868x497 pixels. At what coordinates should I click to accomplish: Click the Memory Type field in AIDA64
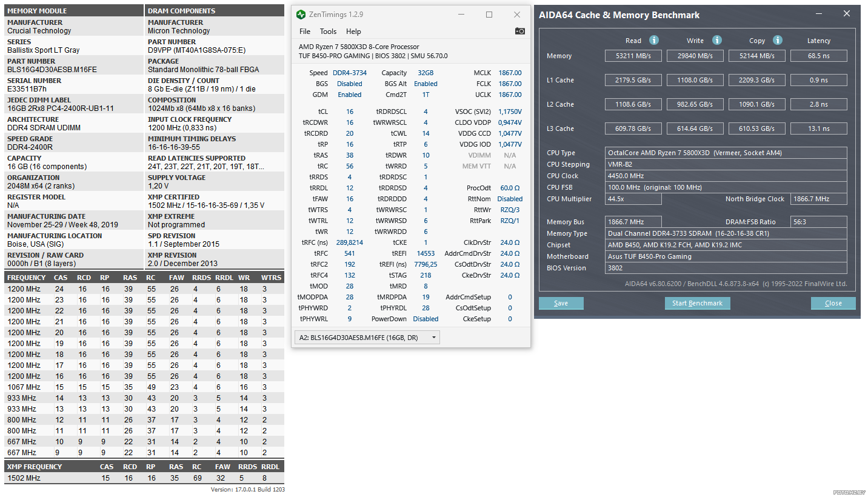[x=726, y=233]
